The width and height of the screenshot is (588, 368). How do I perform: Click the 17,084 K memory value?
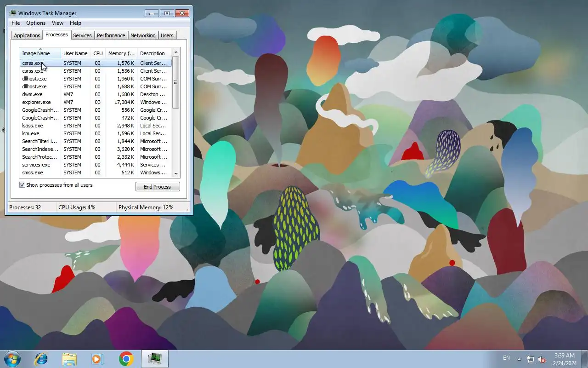[124, 102]
